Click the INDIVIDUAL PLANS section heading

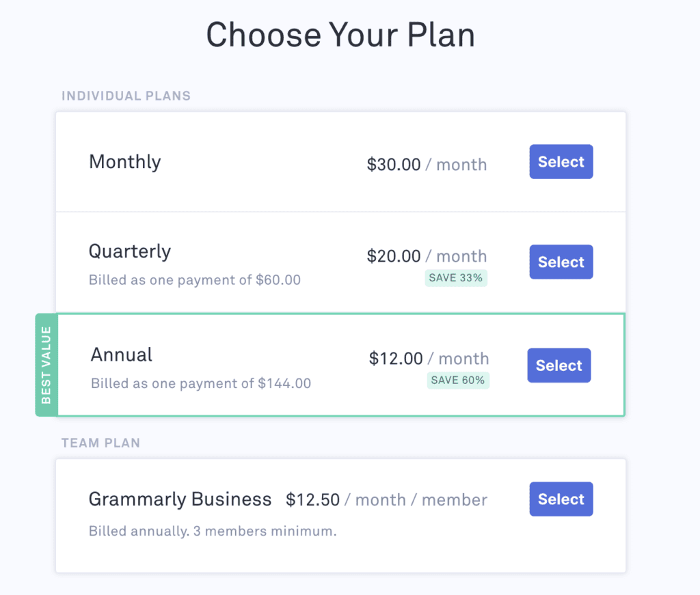(x=126, y=96)
